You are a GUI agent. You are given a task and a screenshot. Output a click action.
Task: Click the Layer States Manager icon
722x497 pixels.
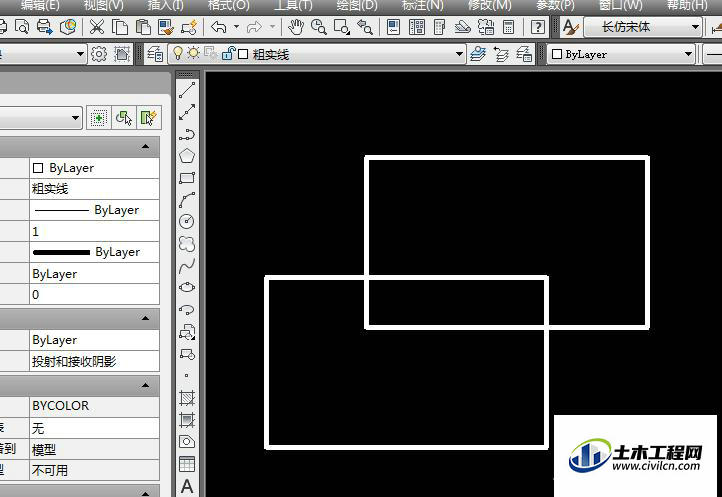click(x=524, y=54)
